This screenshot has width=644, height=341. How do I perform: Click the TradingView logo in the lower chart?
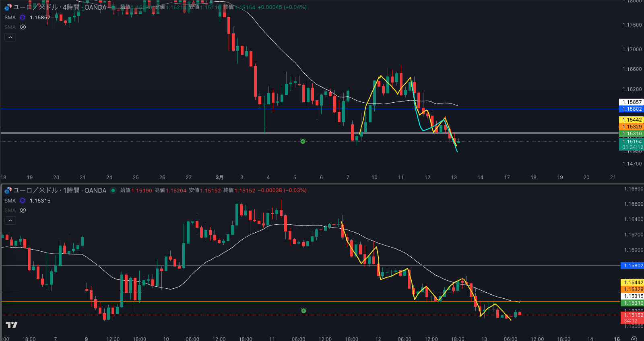coord(12,324)
